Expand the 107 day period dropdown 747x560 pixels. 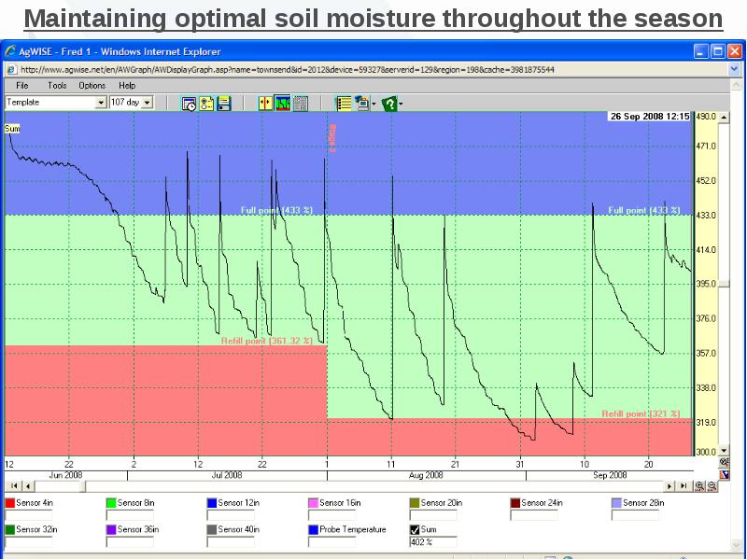pos(147,103)
